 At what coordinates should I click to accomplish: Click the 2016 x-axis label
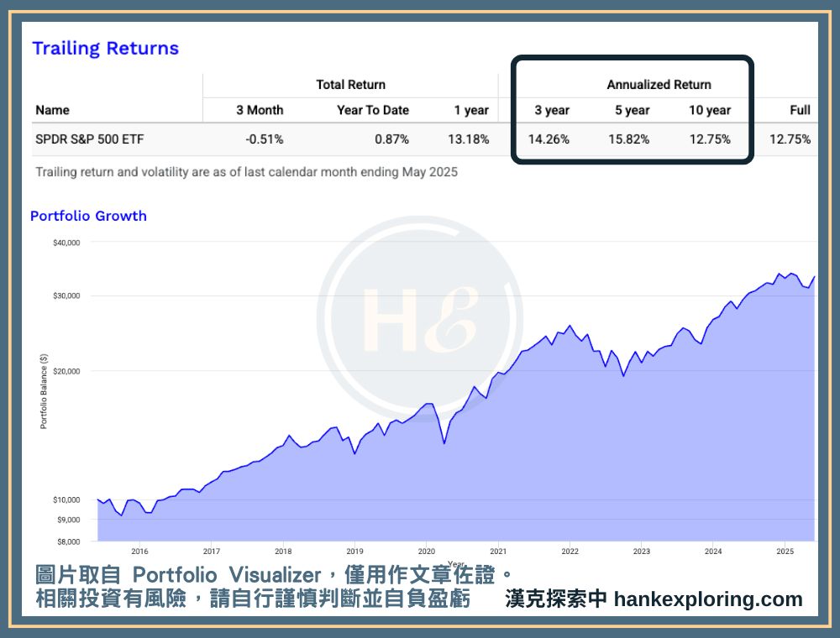tap(139, 552)
